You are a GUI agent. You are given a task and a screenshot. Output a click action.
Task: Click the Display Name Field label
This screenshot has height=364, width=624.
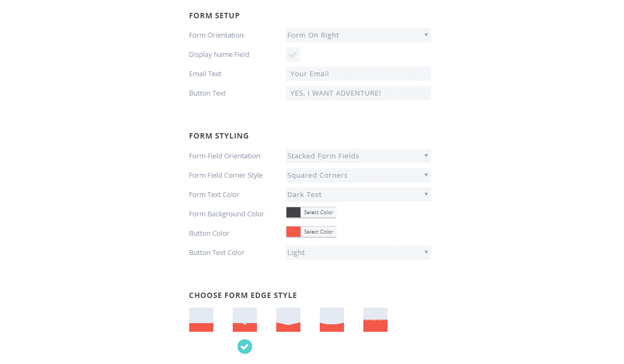219,55
